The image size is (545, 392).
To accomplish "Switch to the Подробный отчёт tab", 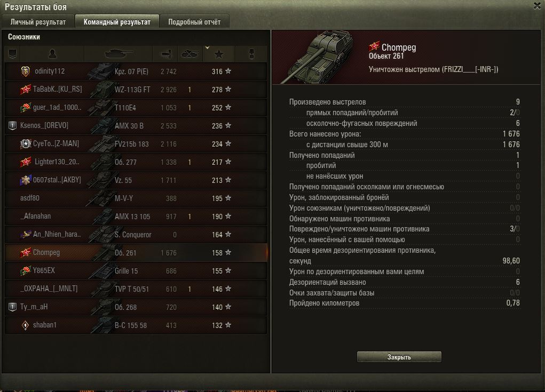I will 194,21.
